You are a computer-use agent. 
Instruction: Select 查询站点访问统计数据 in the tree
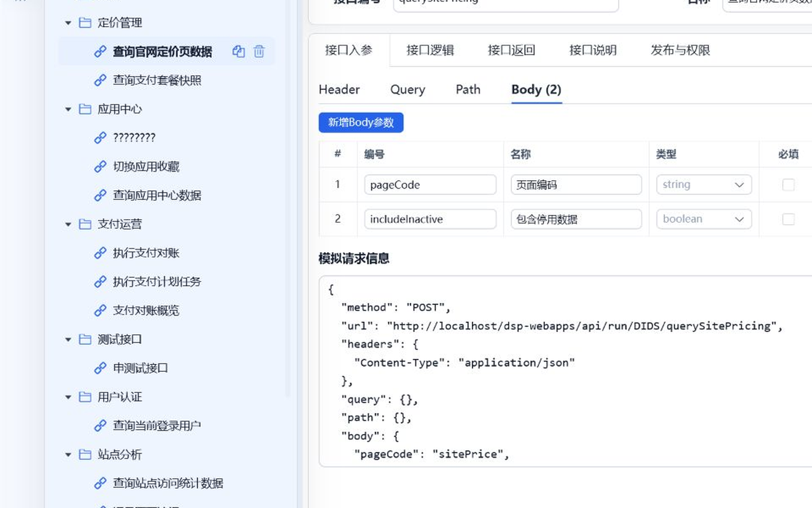168,483
